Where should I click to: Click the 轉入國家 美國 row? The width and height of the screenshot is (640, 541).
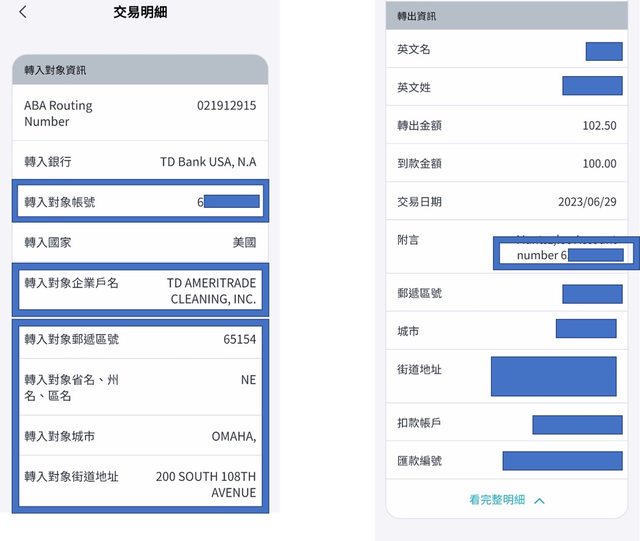(140, 242)
